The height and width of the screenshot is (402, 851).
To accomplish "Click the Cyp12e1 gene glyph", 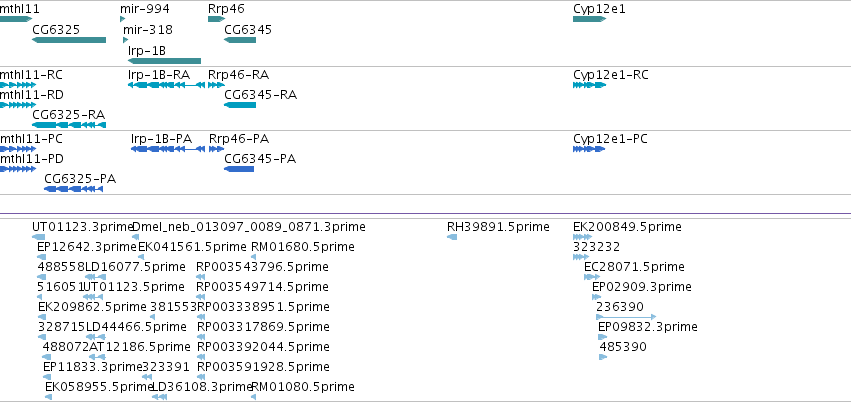I will click(x=589, y=19).
